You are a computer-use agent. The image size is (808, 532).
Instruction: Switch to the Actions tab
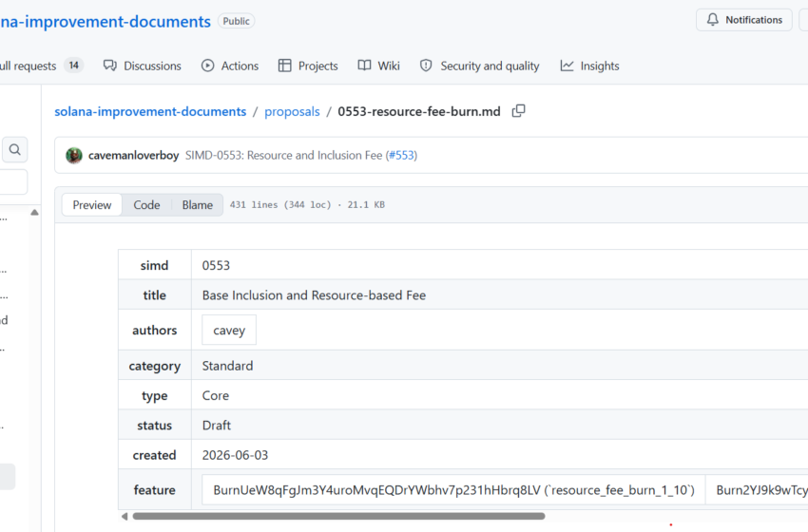coord(230,66)
